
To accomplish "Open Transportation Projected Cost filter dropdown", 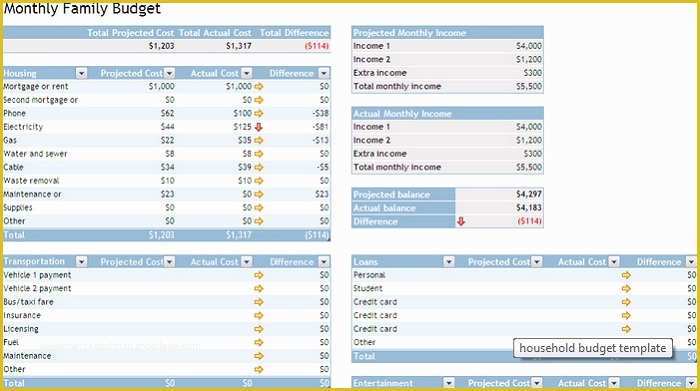I will pos(169,262).
